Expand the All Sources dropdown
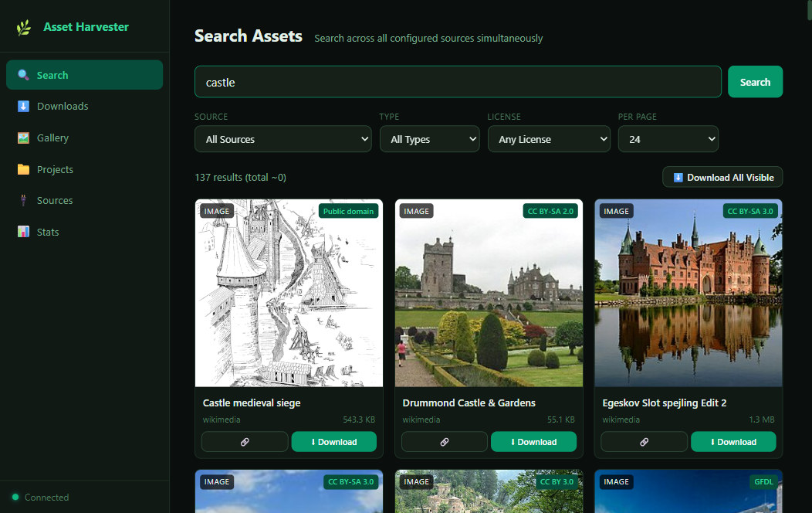The height and width of the screenshot is (513, 812). coord(283,139)
